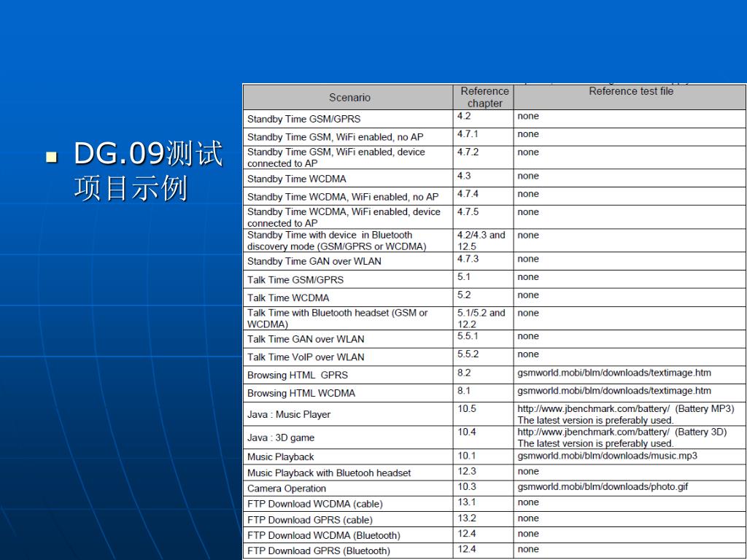Click chapter number '13.1'

467,502
